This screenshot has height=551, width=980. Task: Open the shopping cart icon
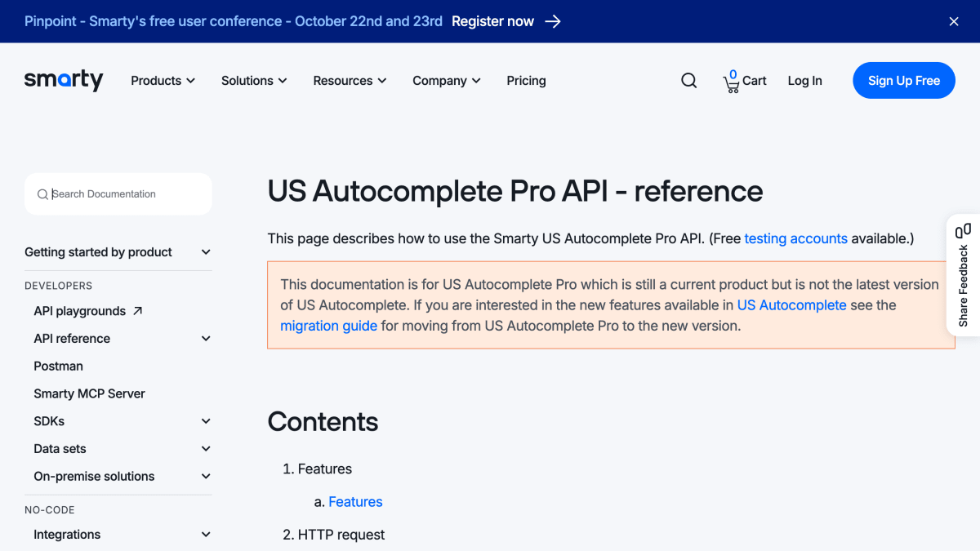[x=731, y=82]
